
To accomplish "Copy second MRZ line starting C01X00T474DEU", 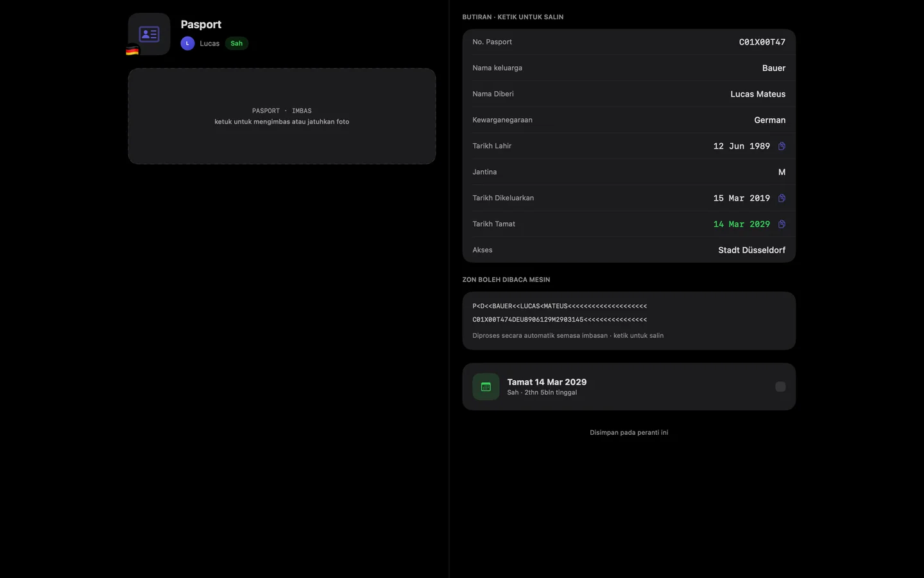I will [x=560, y=320].
